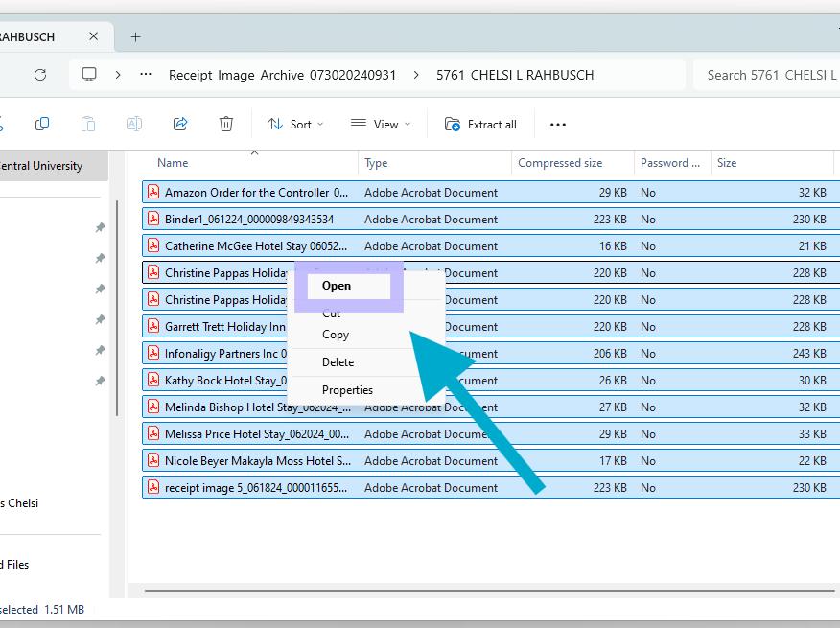The height and width of the screenshot is (628, 840).
Task: Choose Delete from the context menu
Action: click(338, 362)
